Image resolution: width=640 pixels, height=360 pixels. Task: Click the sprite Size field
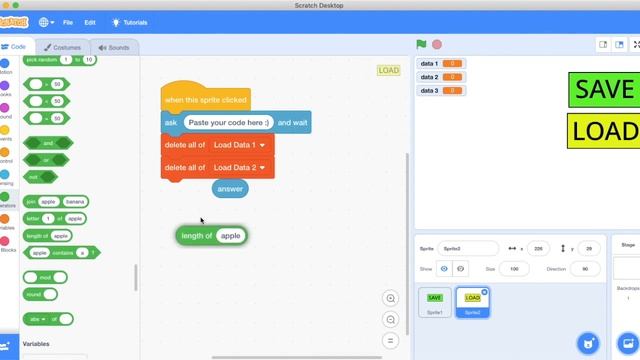[x=514, y=269]
